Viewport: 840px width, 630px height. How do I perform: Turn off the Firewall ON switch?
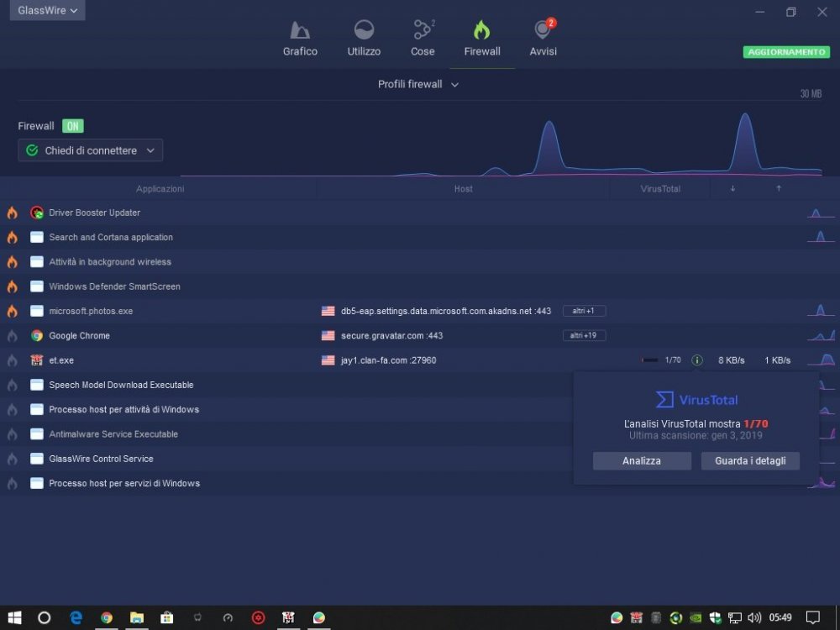point(73,126)
